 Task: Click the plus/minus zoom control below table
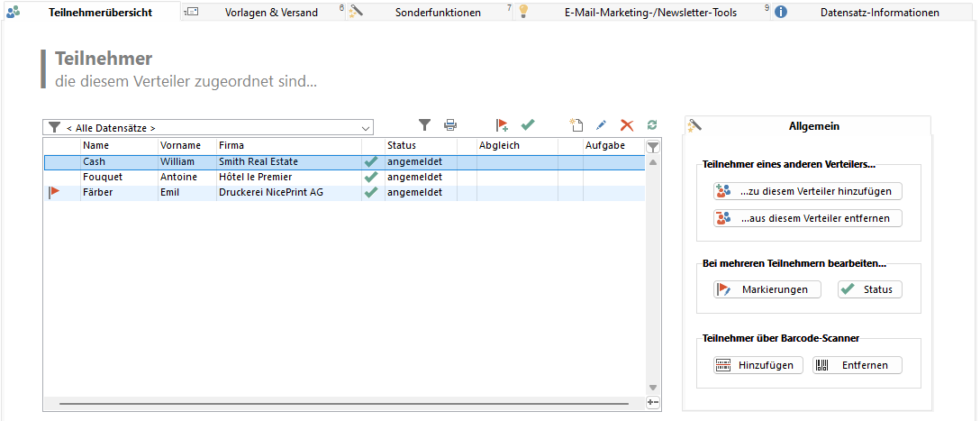pyautogui.click(x=653, y=402)
